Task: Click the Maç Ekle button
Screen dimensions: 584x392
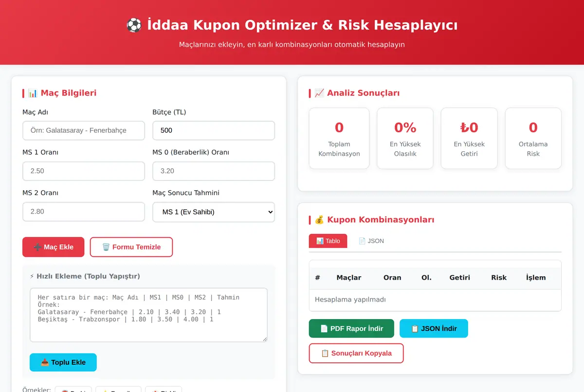Action: [54, 247]
